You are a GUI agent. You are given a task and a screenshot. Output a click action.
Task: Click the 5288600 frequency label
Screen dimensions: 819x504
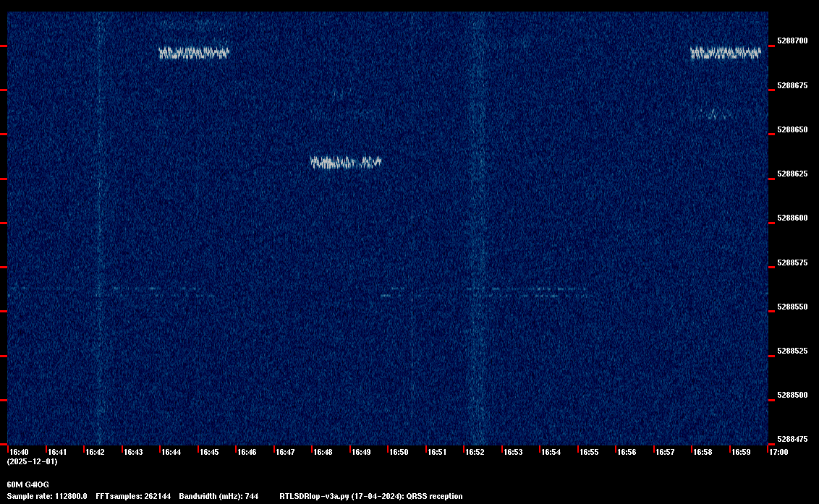click(x=792, y=218)
